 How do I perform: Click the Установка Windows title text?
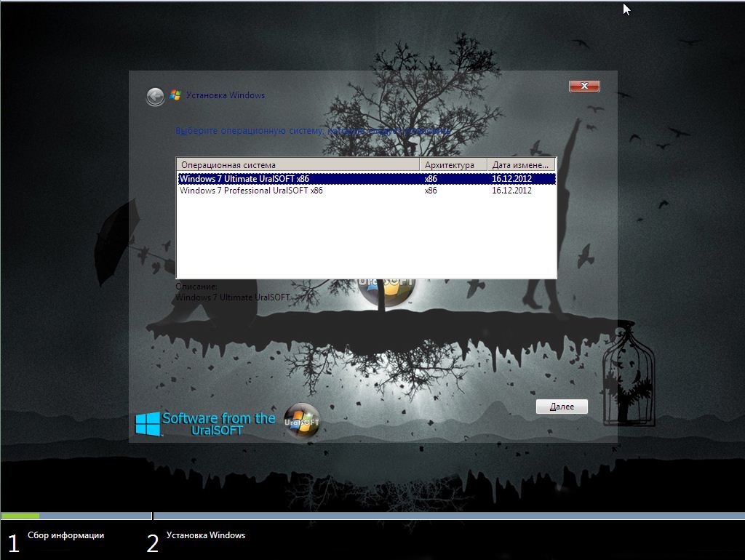pyautogui.click(x=226, y=95)
